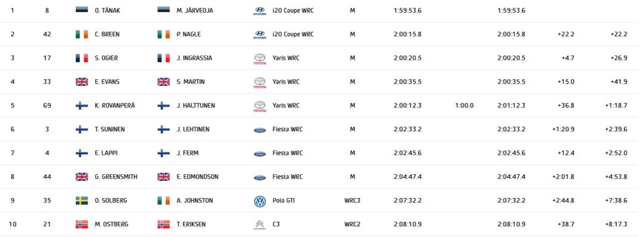The height and width of the screenshot is (237, 644).
Task: Click the French flag next to J. Ingrassia
Action: (x=163, y=58)
